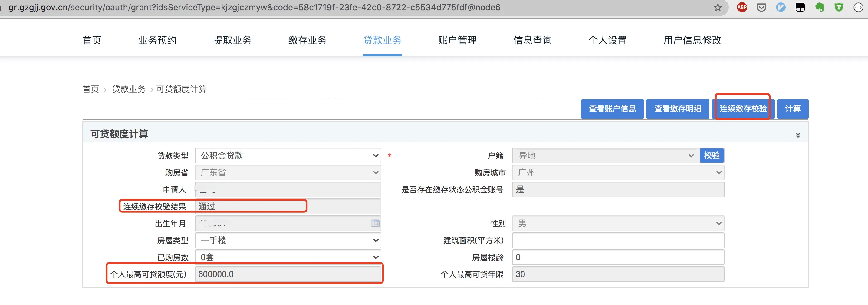Image resolution: width=868 pixels, height=305 pixels.
Task: Click the green shield extension icon
Action: point(839,7)
